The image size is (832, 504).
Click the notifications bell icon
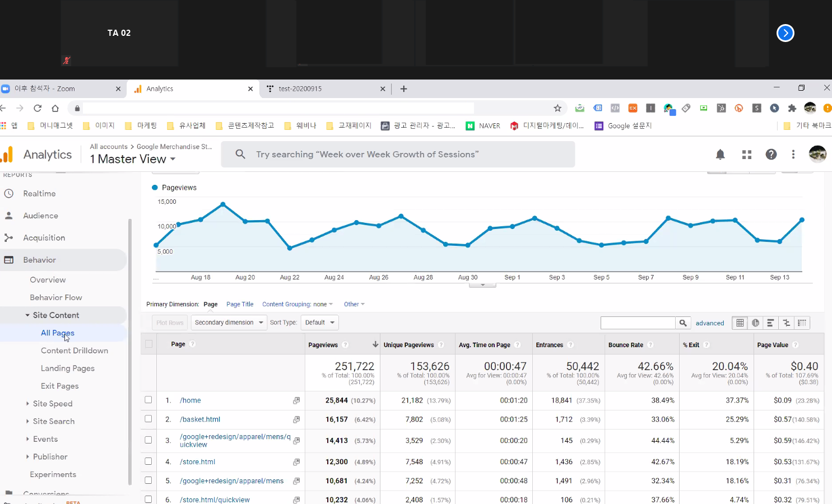point(721,155)
